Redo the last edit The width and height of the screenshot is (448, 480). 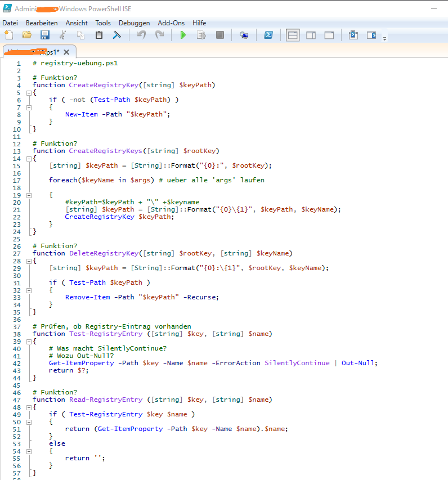(159, 35)
